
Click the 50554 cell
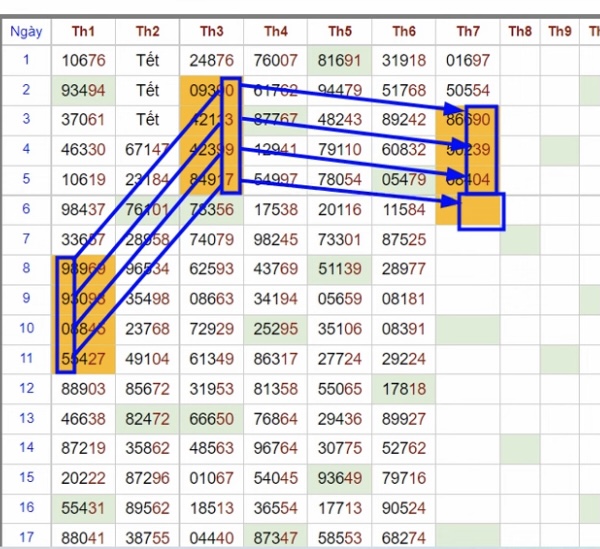point(468,91)
